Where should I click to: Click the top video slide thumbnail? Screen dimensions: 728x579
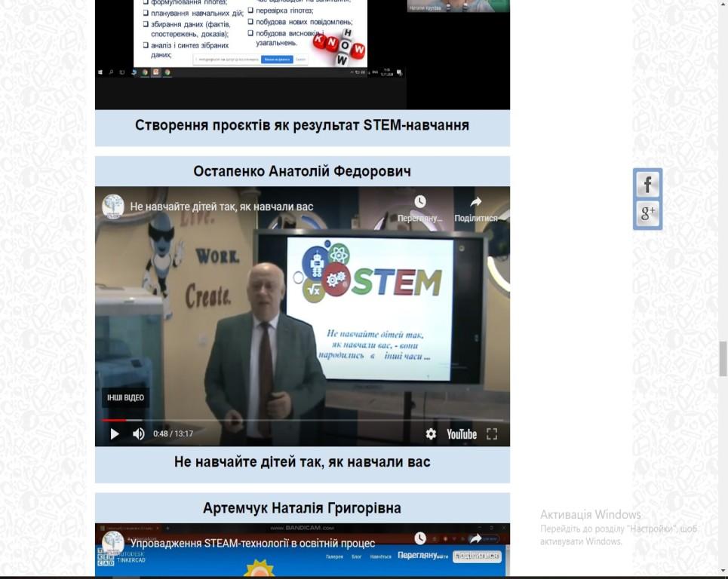click(250, 33)
